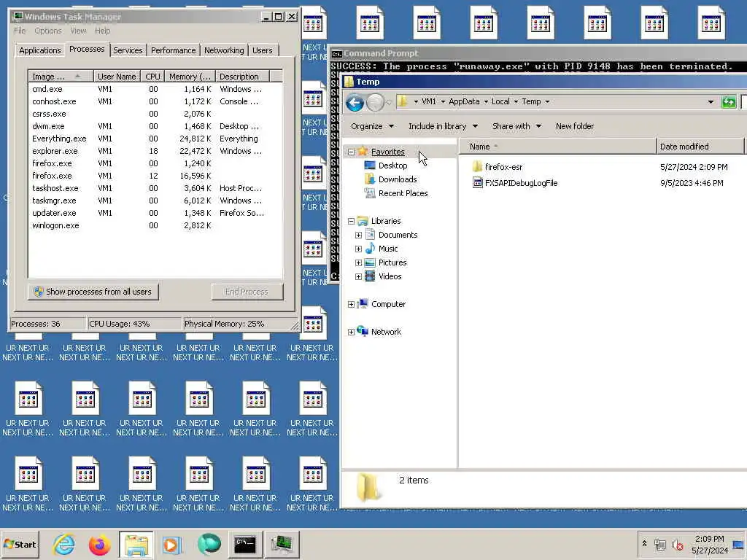Screen dimensions: 747x560
Task: Switch to the Applications tab
Action: (x=40, y=50)
